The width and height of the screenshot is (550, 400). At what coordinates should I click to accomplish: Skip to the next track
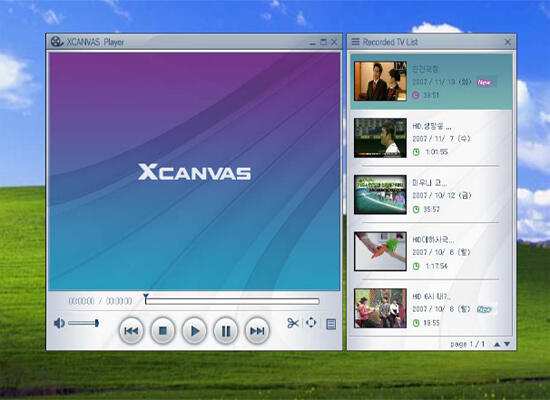pos(257,331)
